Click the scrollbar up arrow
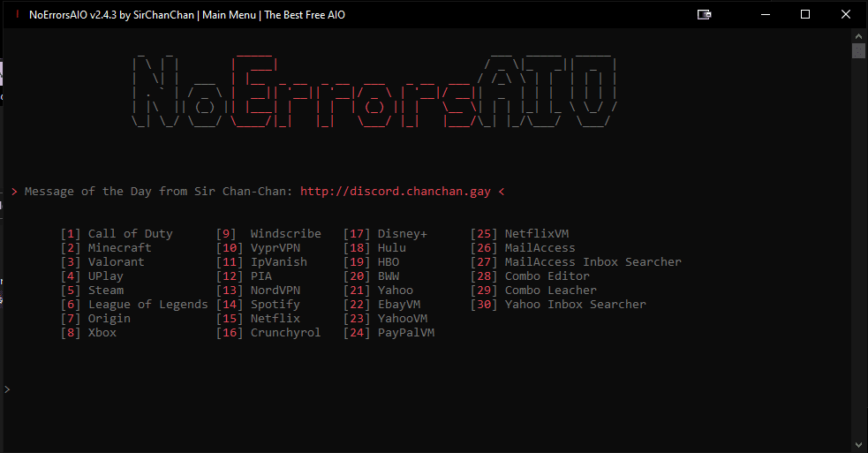 coord(858,35)
